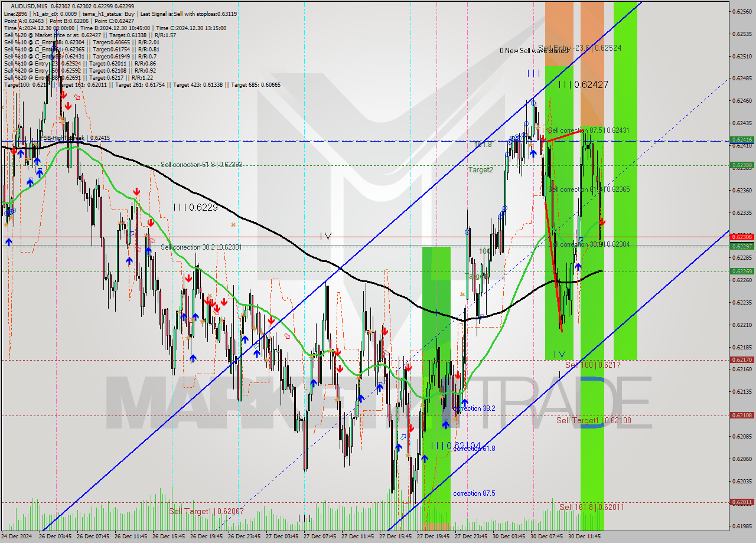Click 'Sell correction 87.5 | 0.62431' label

pyautogui.click(x=588, y=130)
